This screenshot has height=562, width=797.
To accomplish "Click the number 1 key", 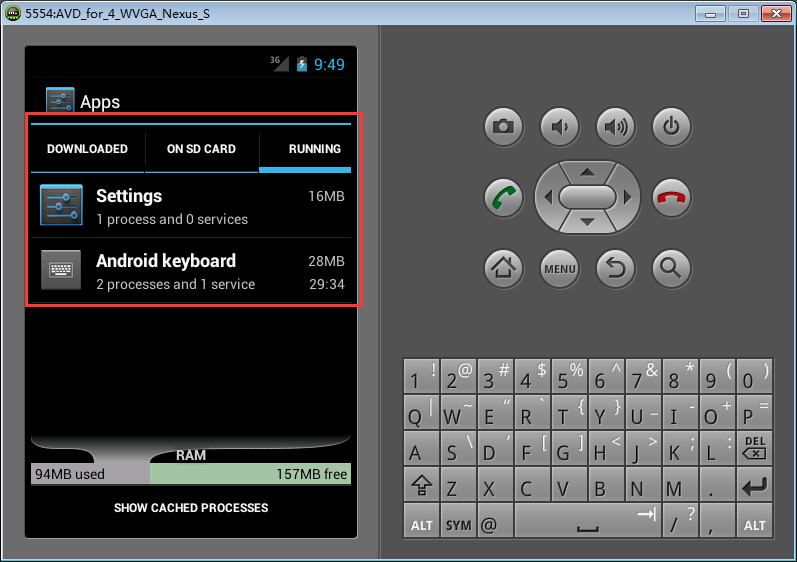I will pos(421,376).
